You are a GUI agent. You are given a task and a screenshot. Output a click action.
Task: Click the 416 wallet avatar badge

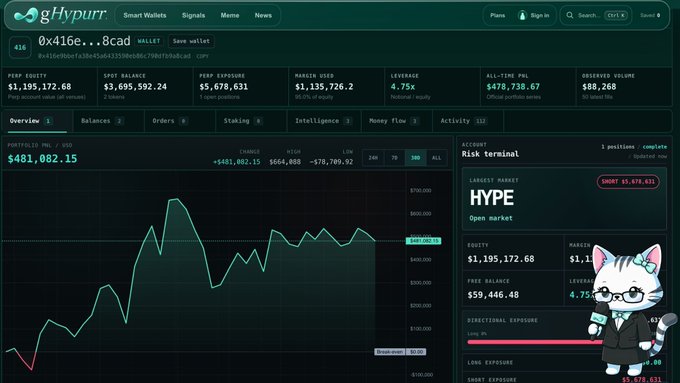pyautogui.click(x=20, y=47)
